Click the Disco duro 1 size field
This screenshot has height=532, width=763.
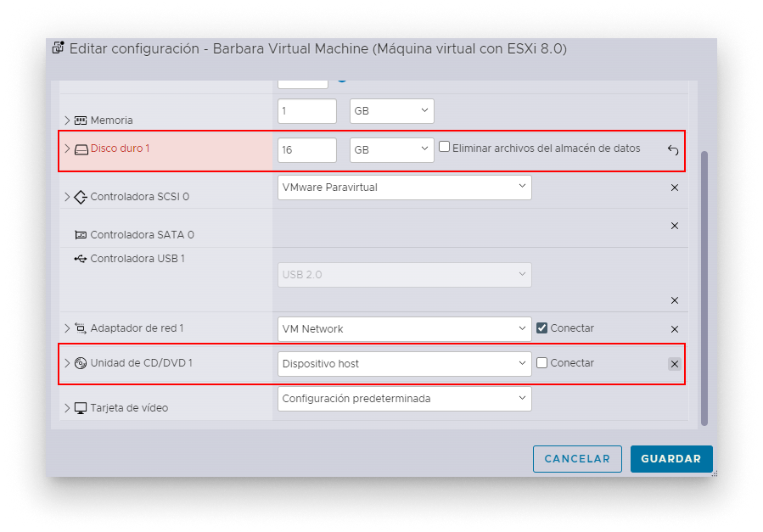point(306,150)
